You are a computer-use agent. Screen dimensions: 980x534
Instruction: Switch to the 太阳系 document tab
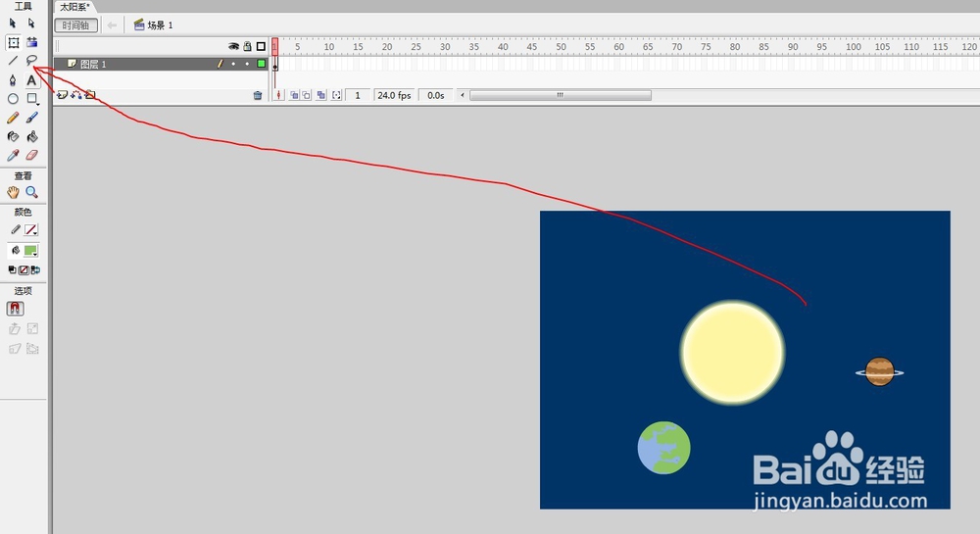74,7
